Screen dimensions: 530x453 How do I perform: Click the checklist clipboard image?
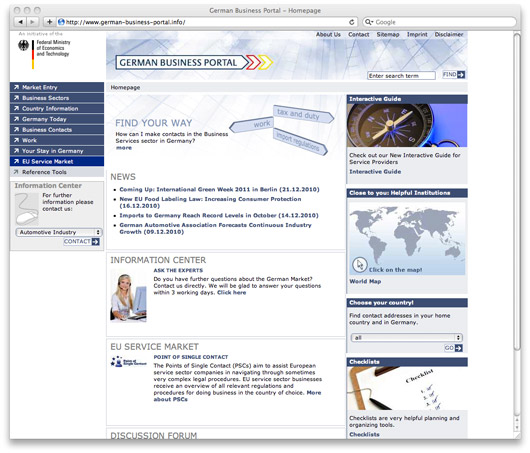[407, 388]
